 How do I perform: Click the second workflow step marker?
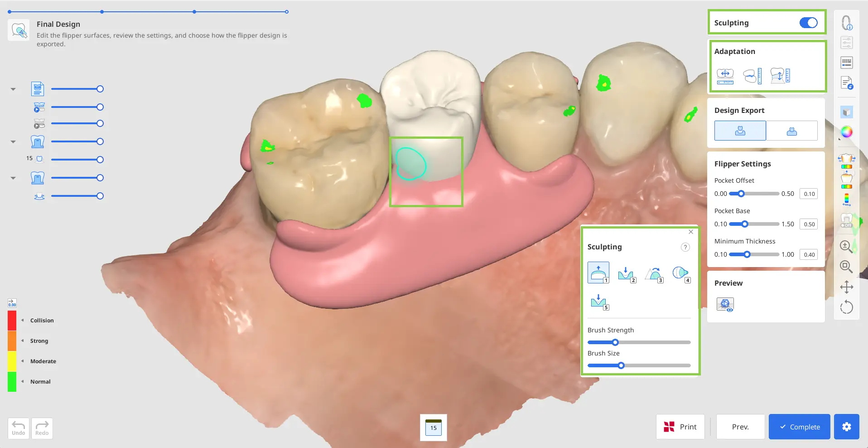[x=102, y=12]
